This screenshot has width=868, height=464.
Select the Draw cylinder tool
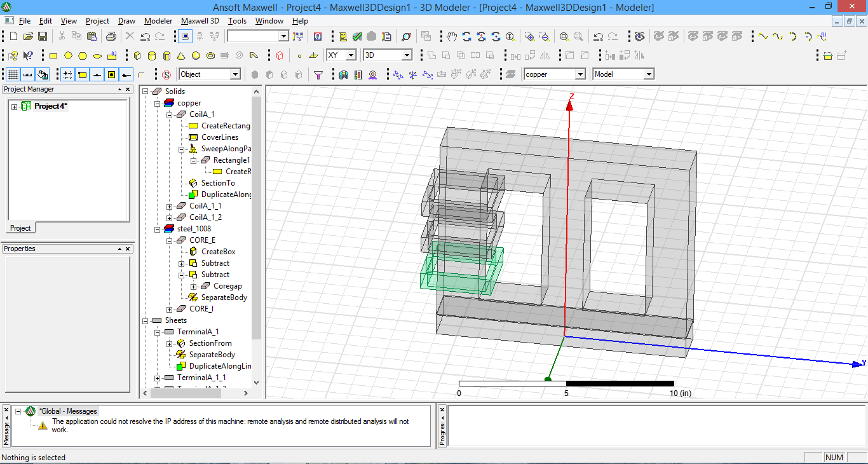click(152, 55)
